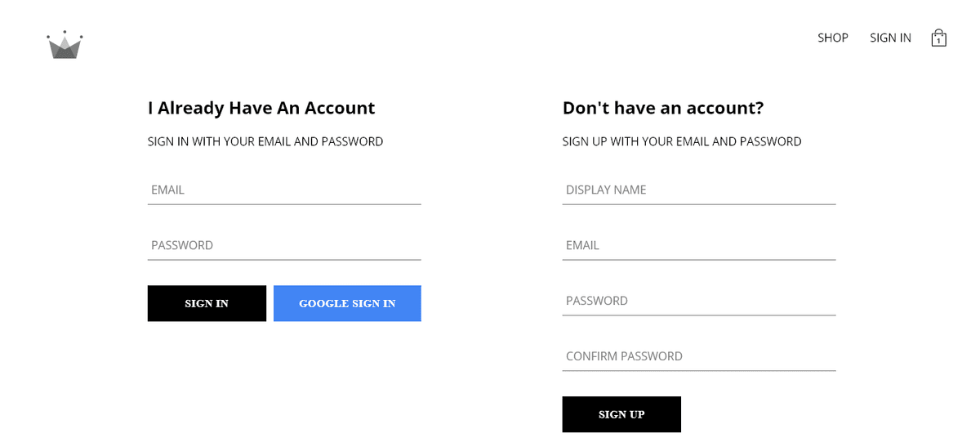Click the crown logo icon
980x447 pixels.
65,46
